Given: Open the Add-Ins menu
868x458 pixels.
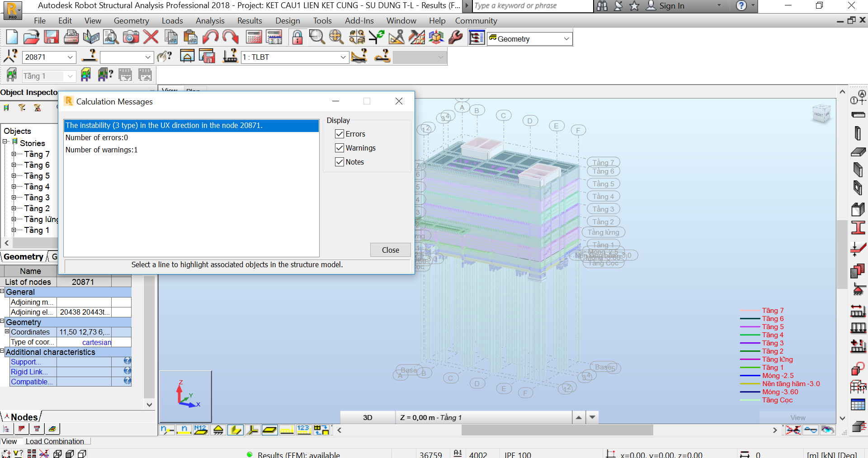Looking at the screenshot, I should pyautogui.click(x=359, y=21).
